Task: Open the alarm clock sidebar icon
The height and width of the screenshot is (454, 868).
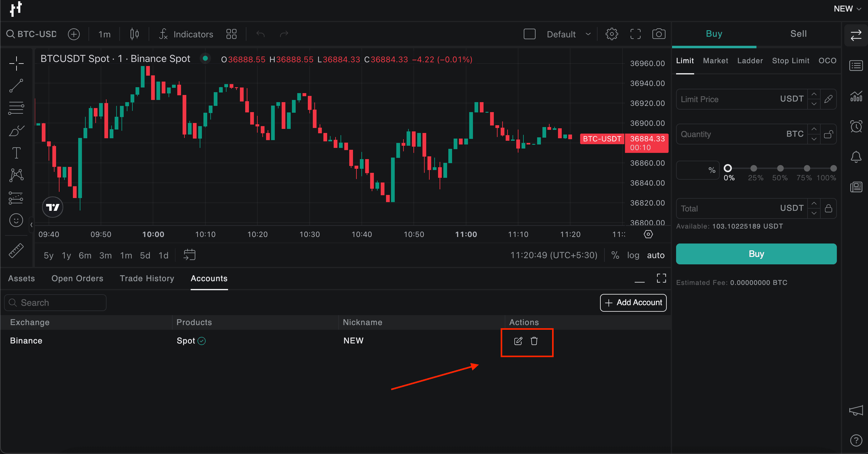Action: tap(856, 126)
